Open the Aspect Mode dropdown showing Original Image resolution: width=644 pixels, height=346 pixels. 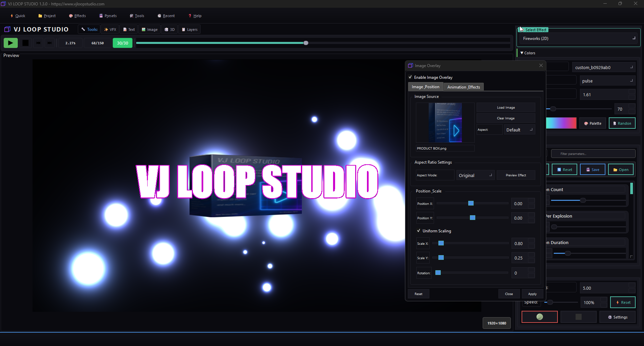point(475,175)
